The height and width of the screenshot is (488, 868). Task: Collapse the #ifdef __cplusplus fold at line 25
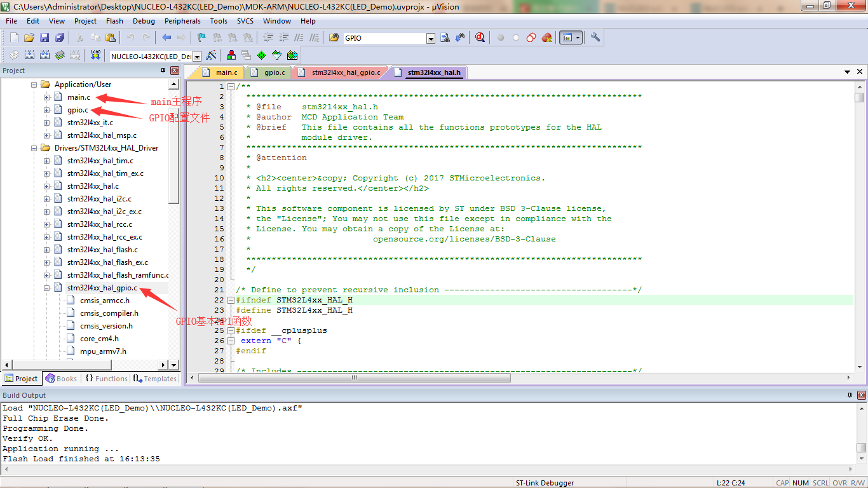tap(231, 330)
